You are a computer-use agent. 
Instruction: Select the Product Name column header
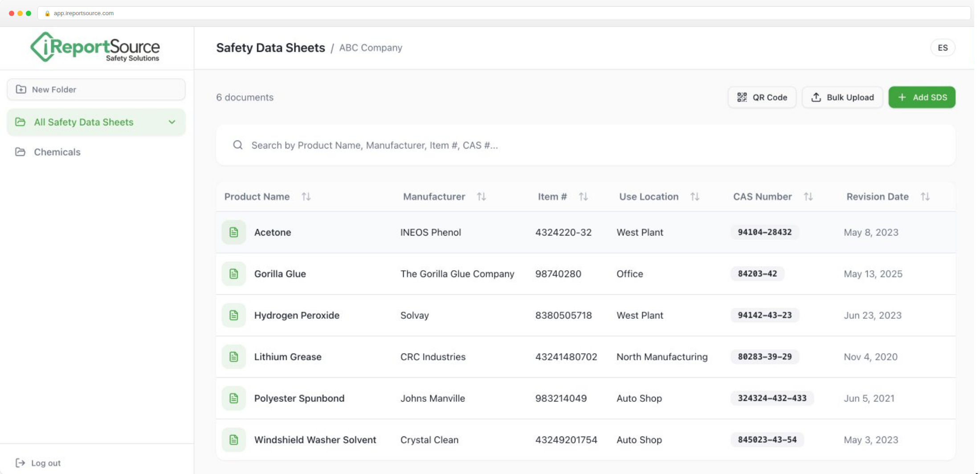coord(257,196)
